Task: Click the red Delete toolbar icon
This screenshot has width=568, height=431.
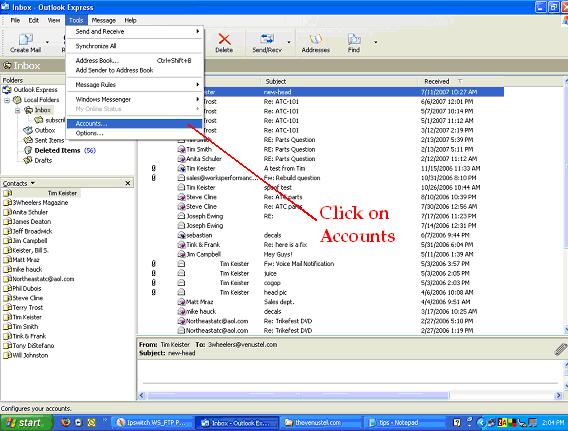Action: tap(224, 43)
